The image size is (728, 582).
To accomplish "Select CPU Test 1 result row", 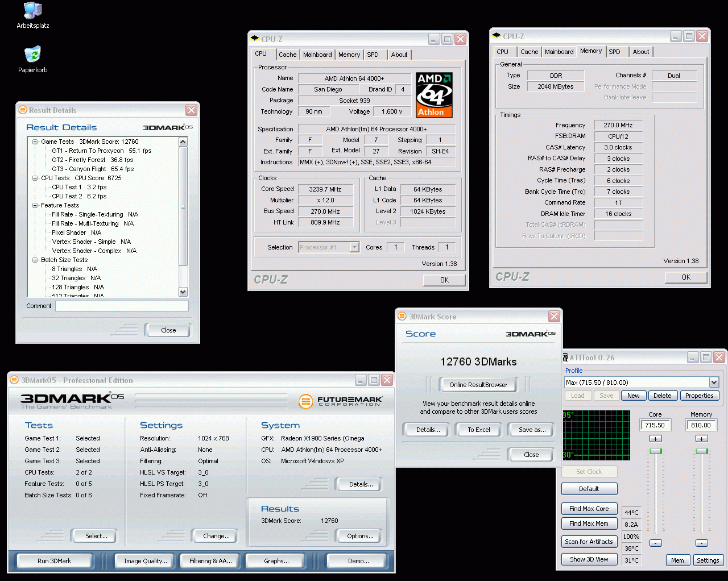I will pyautogui.click(x=79, y=187).
